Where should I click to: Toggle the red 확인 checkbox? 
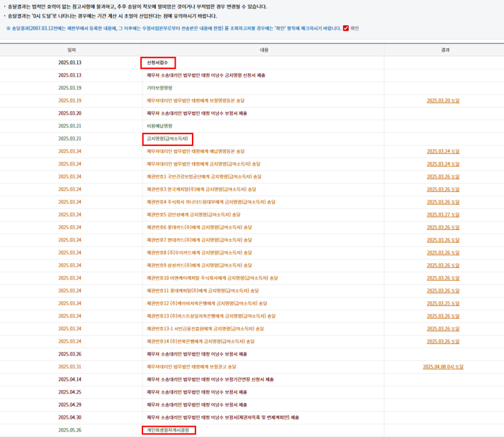pos(346,28)
